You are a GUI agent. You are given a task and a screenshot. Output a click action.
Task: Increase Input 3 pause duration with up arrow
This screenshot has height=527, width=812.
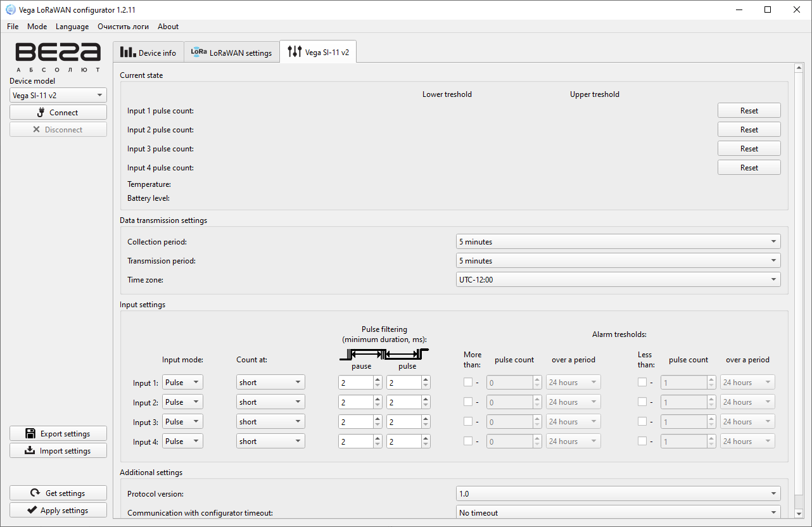pos(377,419)
